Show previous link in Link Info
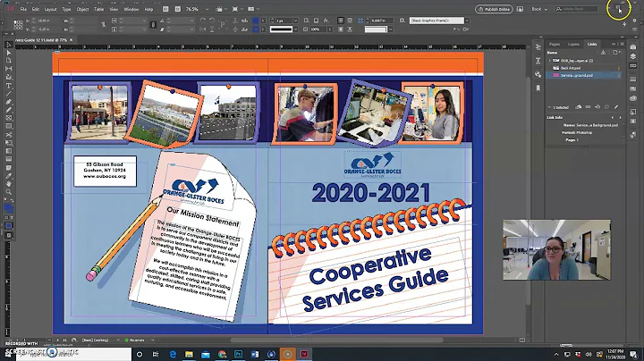Screen dimensions: 644x361 tap(613, 117)
